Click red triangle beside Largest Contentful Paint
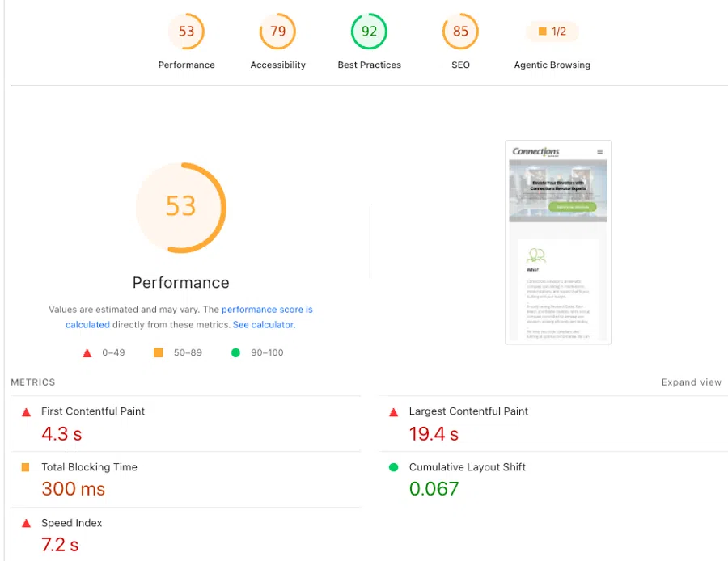 393,412
